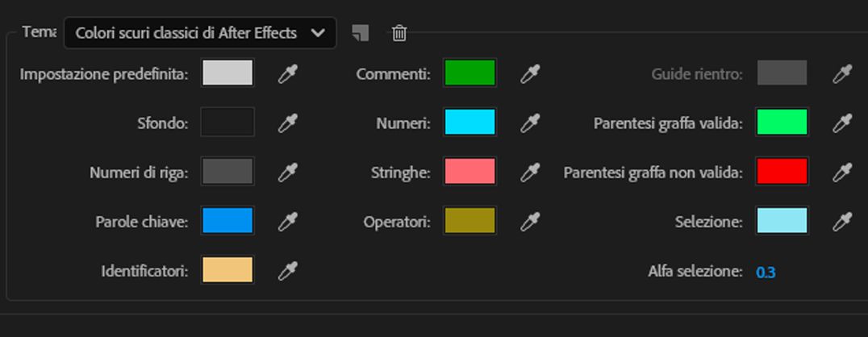
Task: Pick Identificatori color with eyedropper
Action: pyautogui.click(x=288, y=271)
